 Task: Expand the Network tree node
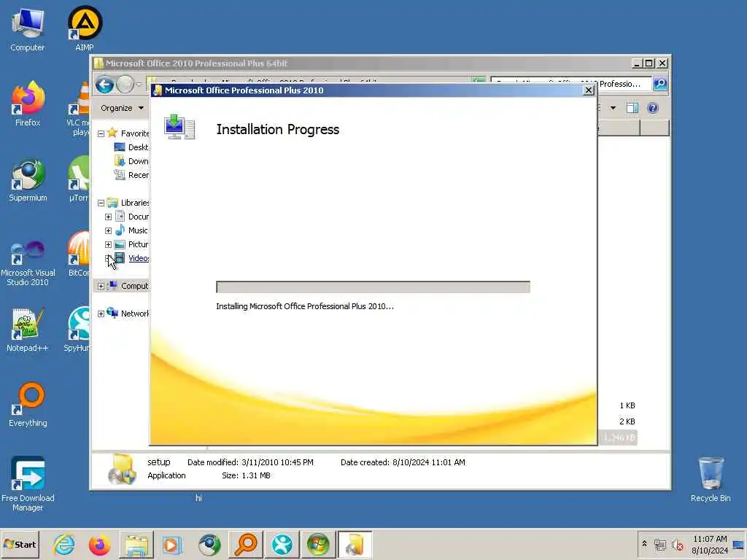(101, 314)
